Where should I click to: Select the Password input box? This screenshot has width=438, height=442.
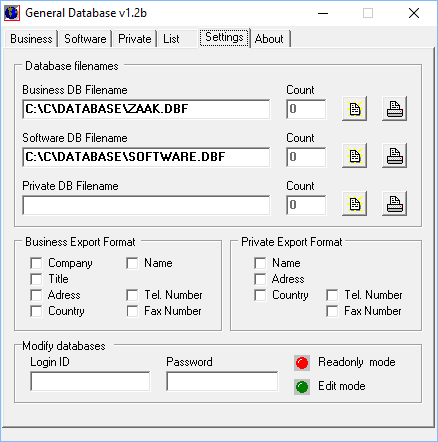click(222, 381)
